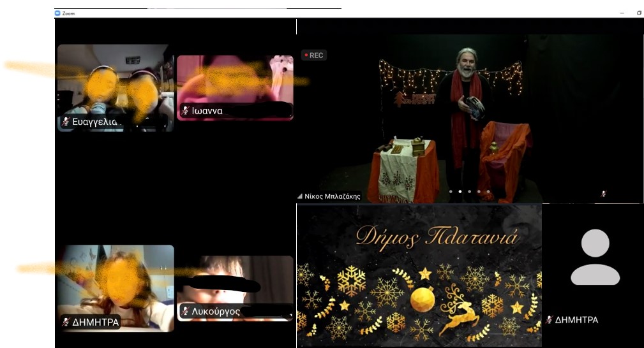Click the Λυκούργος name label

point(216,312)
